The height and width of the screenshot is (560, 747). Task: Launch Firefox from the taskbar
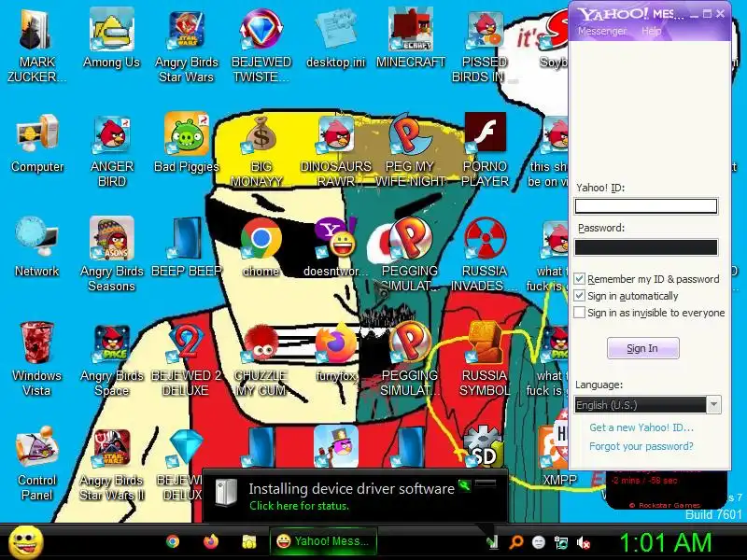(x=211, y=541)
